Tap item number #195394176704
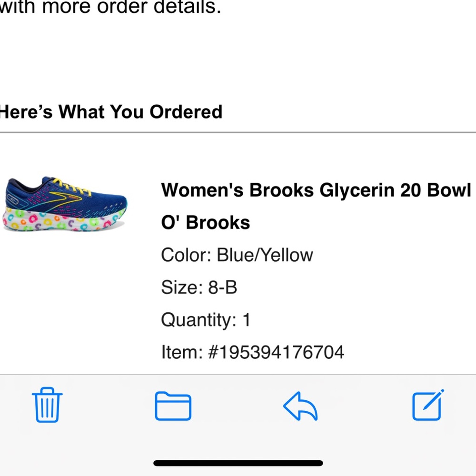Viewport: 476px width, 476px height. [x=252, y=352]
